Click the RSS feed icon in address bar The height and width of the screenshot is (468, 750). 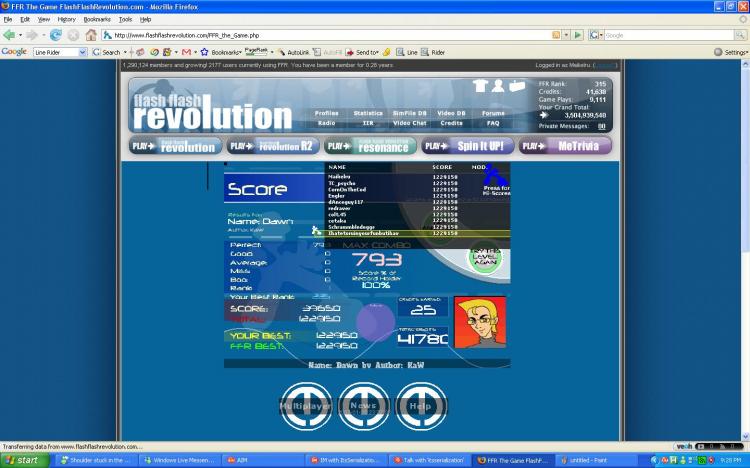556,35
